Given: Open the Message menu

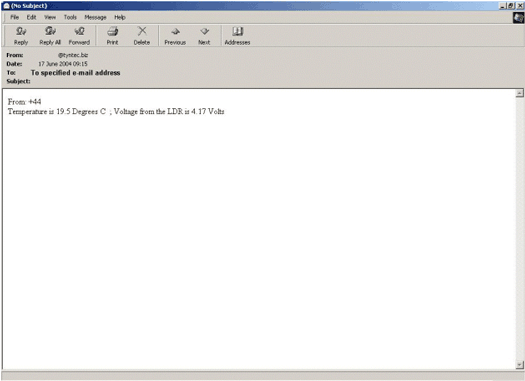Looking at the screenshot, I should 95,17.
